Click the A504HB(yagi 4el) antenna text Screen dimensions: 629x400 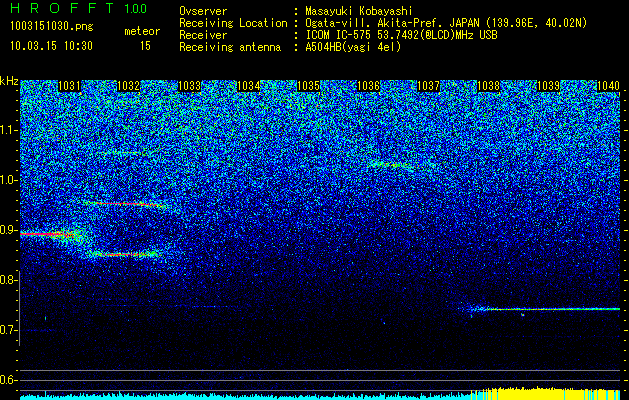point(353,47)
